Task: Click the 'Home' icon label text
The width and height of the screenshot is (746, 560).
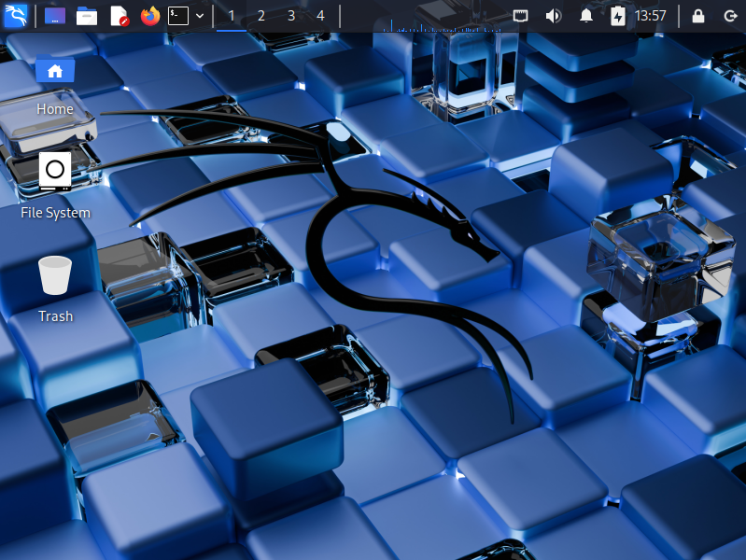Action: [x=55, y=109]
